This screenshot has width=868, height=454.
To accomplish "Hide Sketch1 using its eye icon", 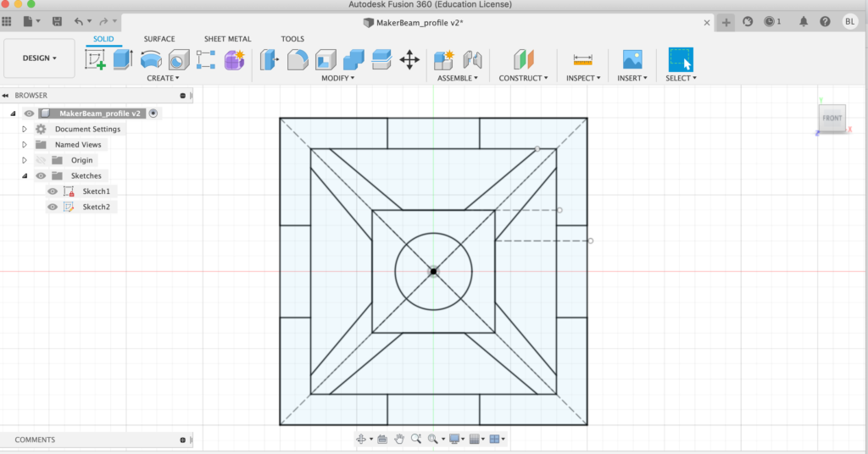I will (53, 191).
